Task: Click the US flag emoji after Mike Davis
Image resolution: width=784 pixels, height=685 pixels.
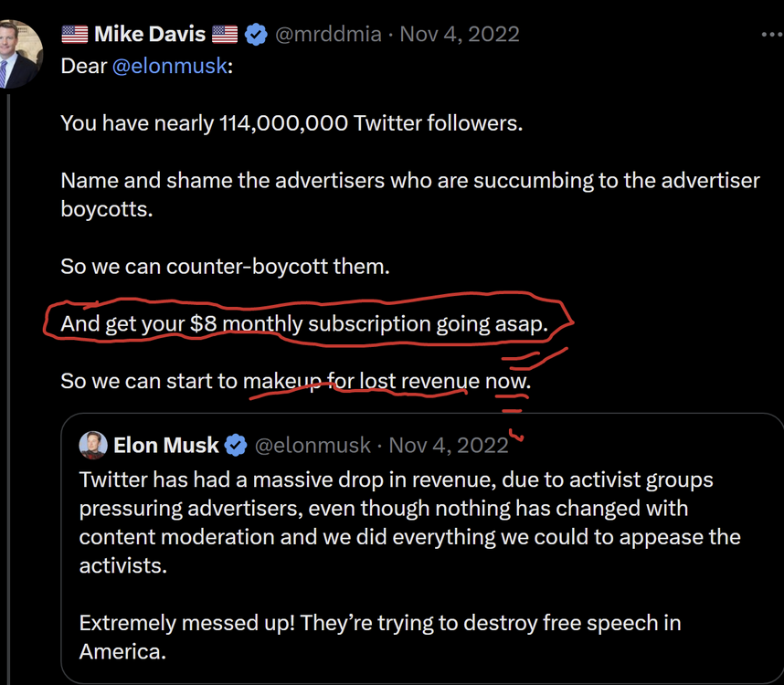Action: pos(225,35)
